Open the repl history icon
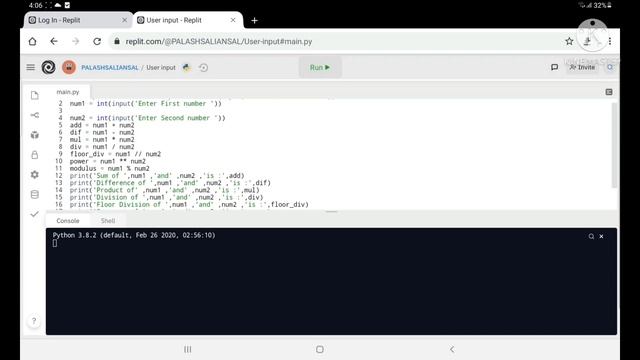Screen dimensions: 640x360 tap(203, 68)
